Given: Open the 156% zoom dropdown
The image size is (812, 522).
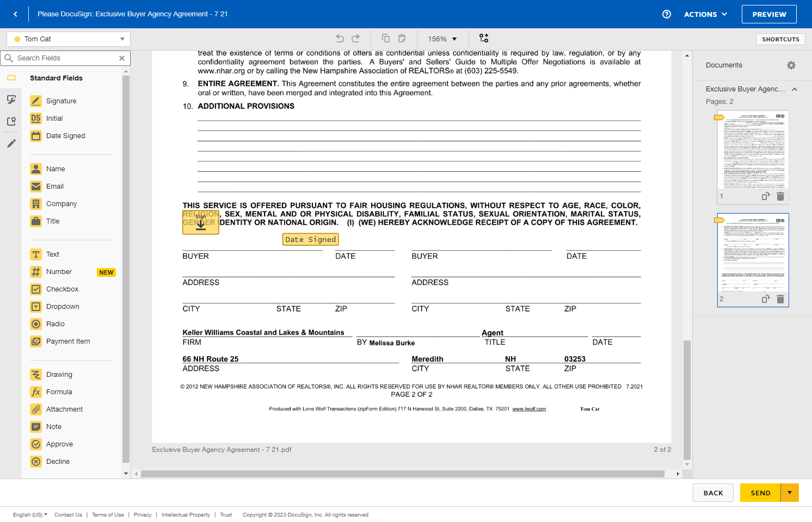Looking at the screenshot, I should click(x=442, y=39).
